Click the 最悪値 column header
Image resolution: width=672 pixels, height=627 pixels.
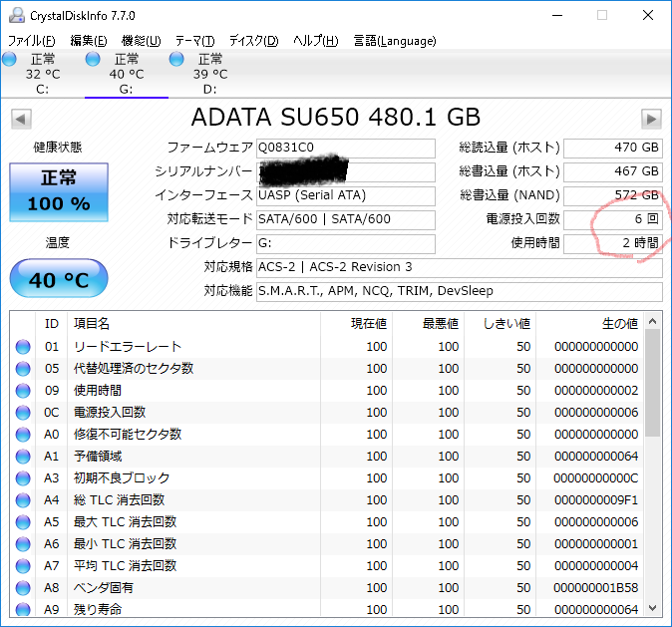428,324
